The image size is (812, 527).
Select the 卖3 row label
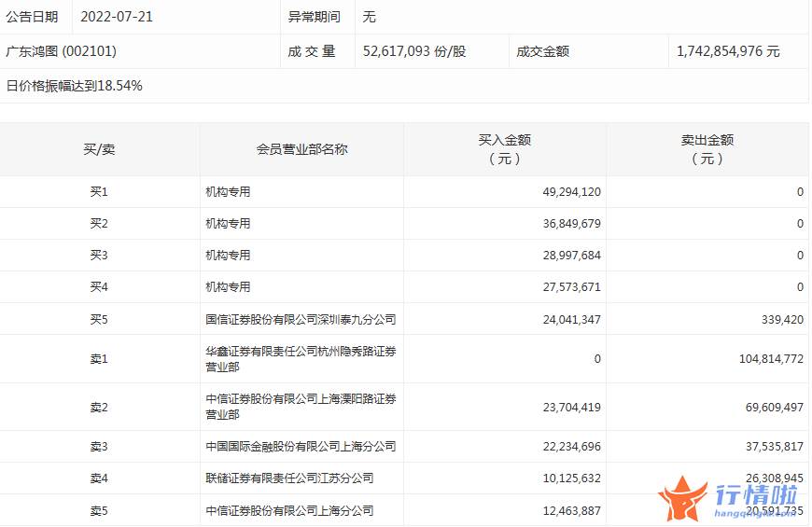click(99, 446)
